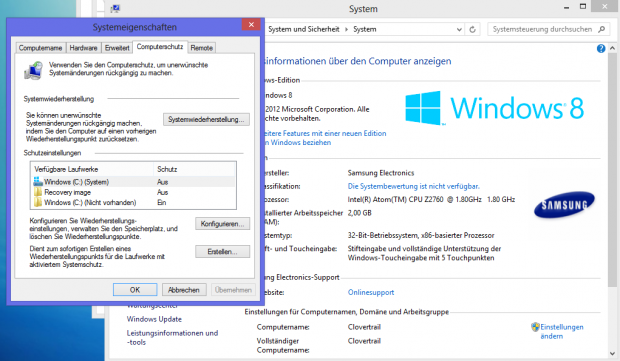Click the 2,00 GB memory value

(359, 213)
